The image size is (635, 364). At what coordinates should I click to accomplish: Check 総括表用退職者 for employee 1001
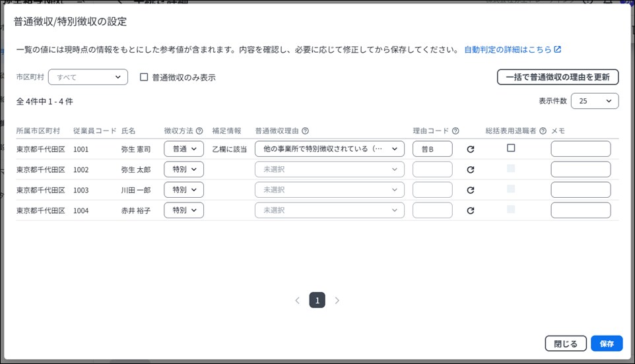511,148
